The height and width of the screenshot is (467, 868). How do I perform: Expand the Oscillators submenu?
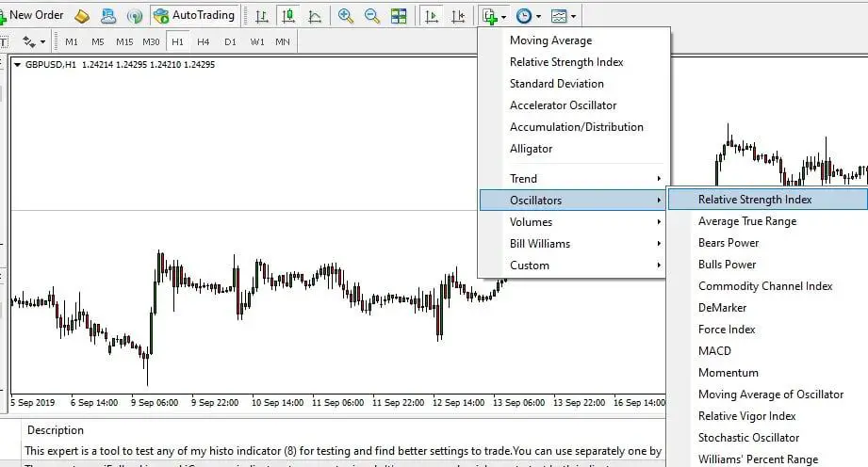pyautogui.click(x=572, y=201)
